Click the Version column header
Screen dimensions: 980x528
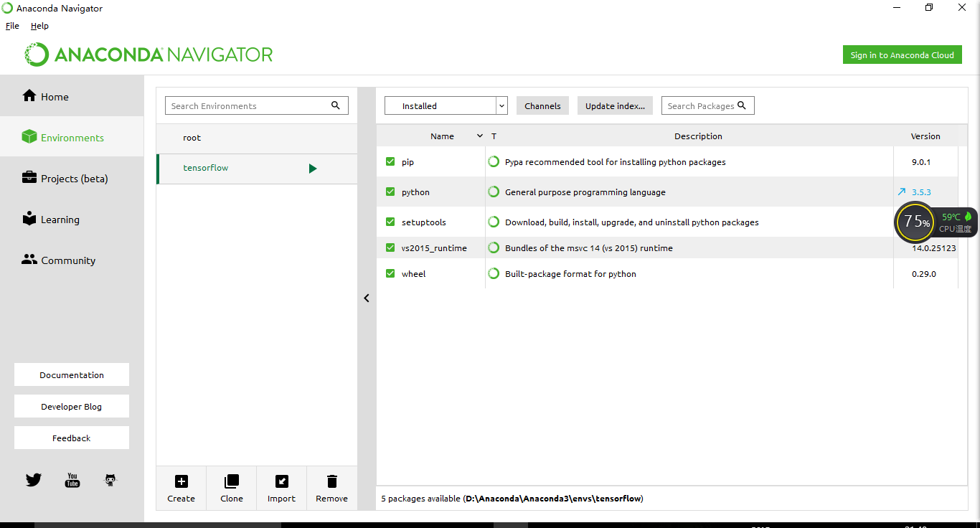click(x=925, y=136)
